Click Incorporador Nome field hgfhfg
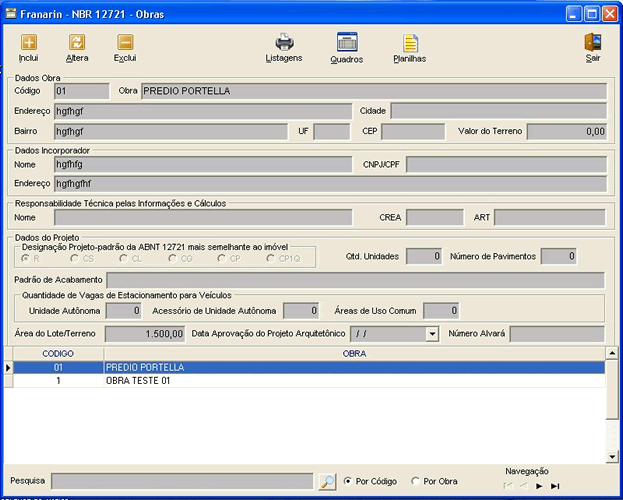Image resolution: width=623 pixels, height=500 pixels. (203, 165)
